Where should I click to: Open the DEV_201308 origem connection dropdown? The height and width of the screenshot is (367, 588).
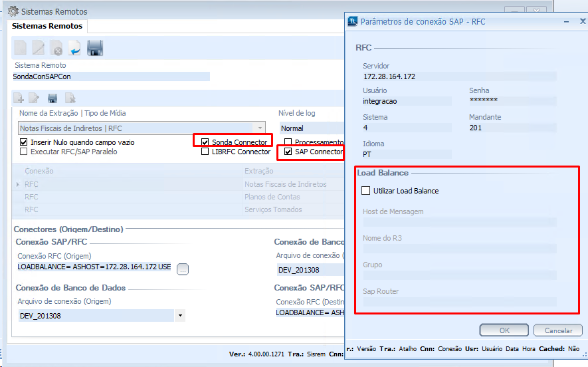pyautogui.click(x=179, y=316)
